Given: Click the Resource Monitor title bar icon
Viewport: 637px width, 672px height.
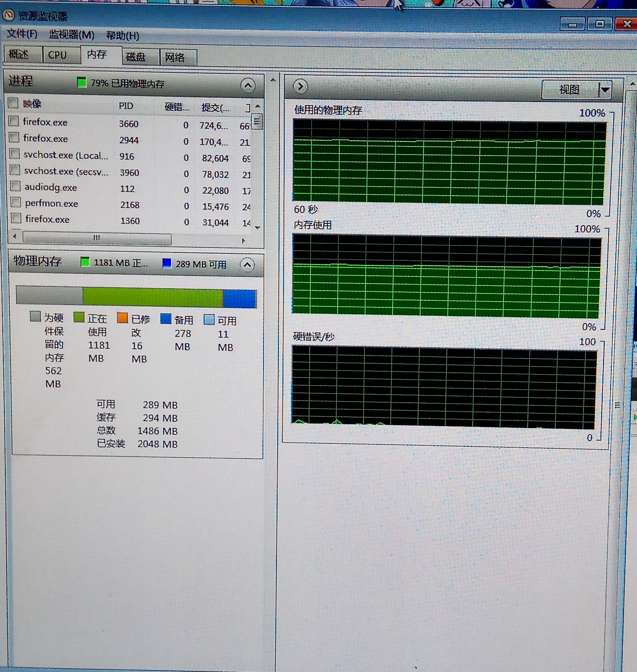Looking at the screenshot, I should click(x=9, y=15).
